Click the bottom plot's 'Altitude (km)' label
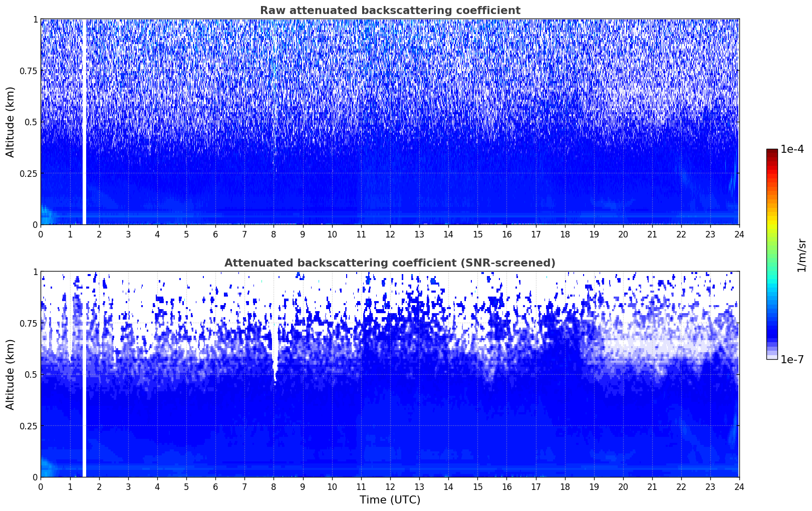 [x=10, y=374]
